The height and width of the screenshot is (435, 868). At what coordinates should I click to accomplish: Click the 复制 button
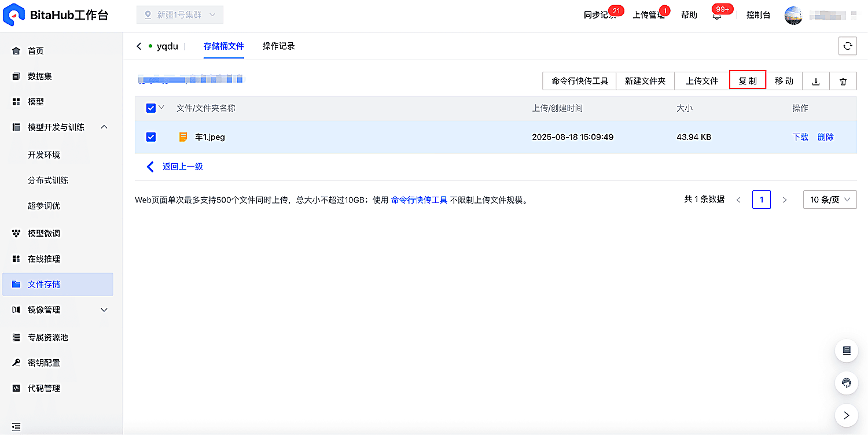(x=748, y=80)
